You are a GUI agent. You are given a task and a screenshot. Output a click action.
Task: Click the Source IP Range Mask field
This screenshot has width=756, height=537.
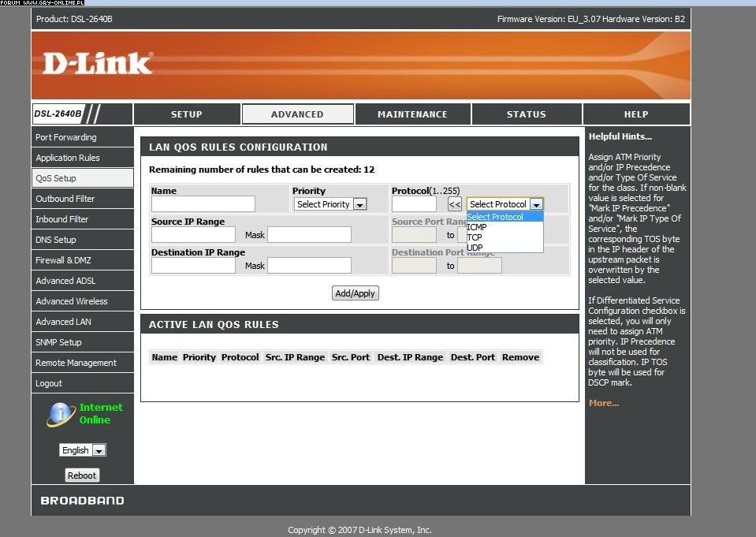tap(310, 235)
